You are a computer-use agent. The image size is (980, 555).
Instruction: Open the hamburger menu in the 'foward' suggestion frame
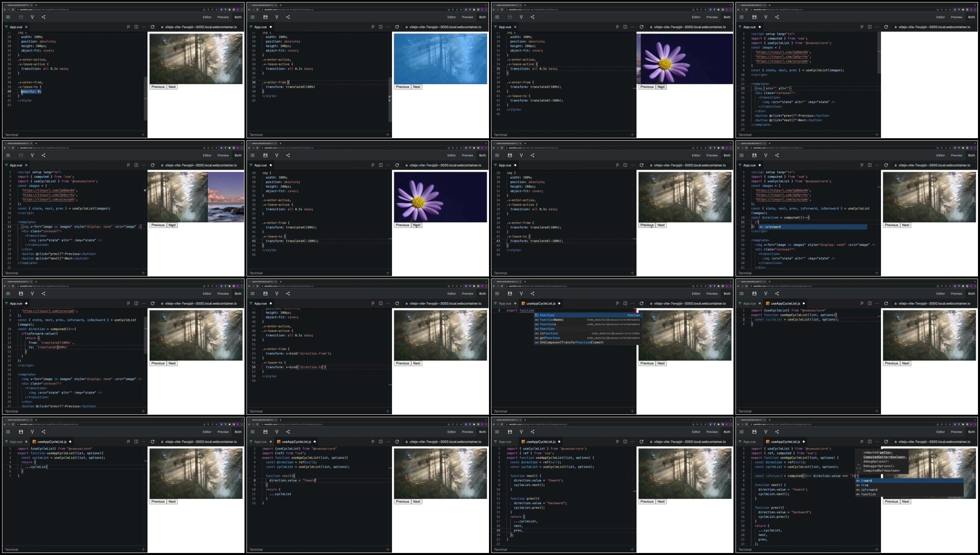[741, 432]
